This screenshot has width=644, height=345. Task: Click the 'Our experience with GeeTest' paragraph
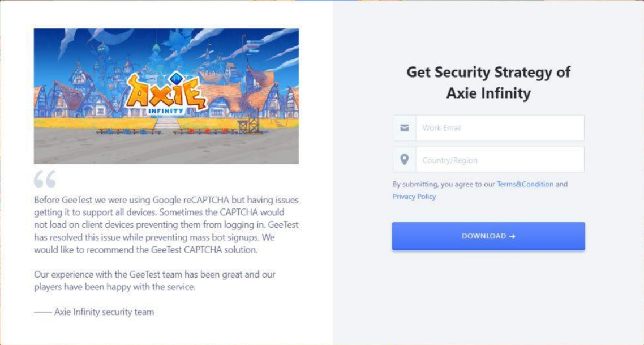(x=154, y=280)
